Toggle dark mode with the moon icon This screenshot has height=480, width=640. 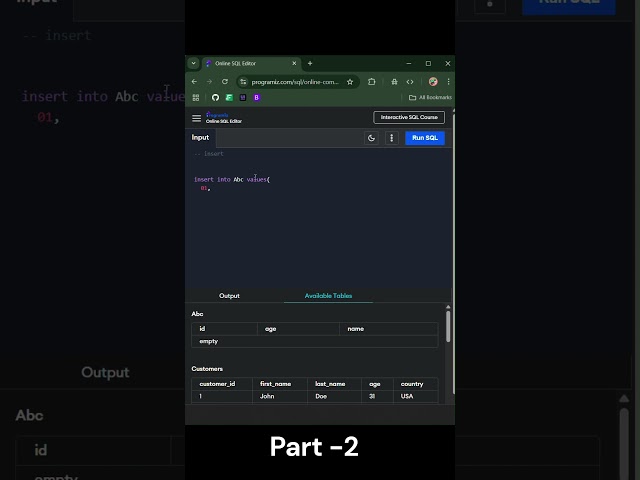point(372,138)
